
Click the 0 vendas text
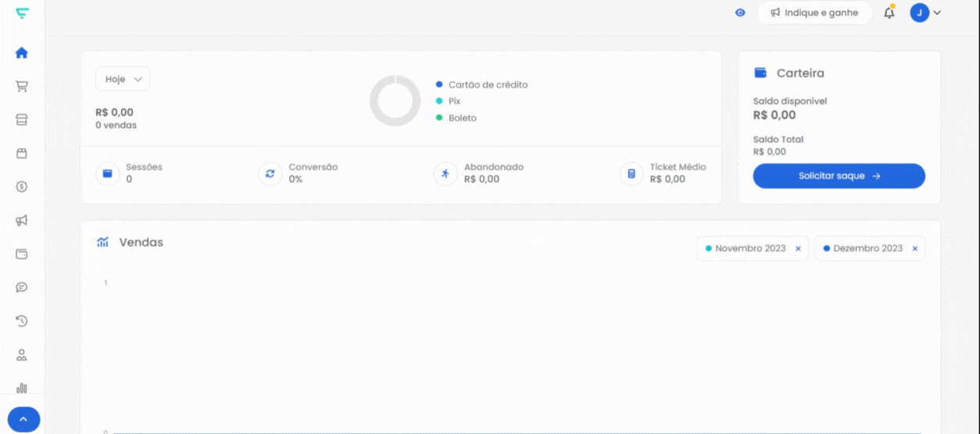click(x=116, y=125)
